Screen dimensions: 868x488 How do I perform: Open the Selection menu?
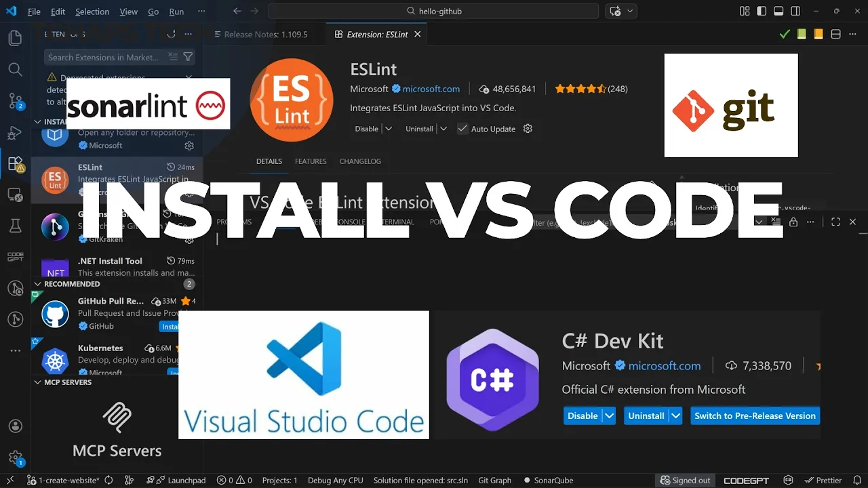(92, 12)
